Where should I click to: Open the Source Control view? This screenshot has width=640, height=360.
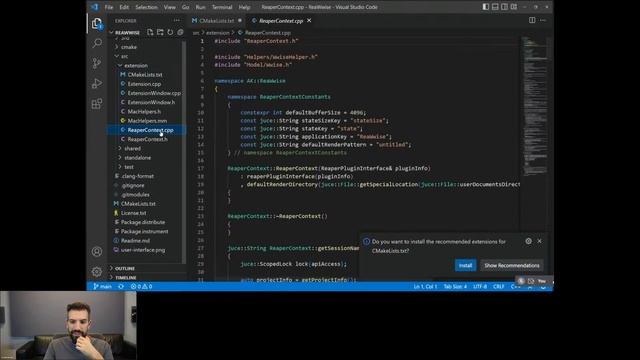[x=97, y=63]
